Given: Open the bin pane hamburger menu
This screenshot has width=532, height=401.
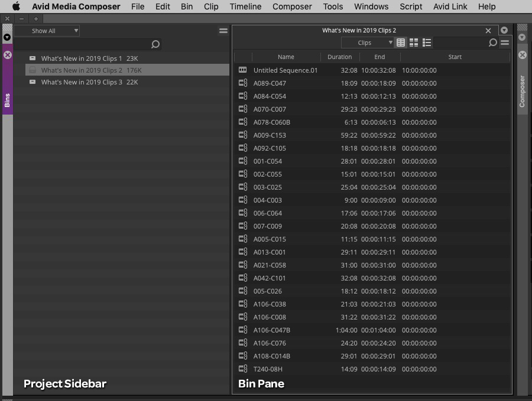Looking at the screenshot, I should [x=505, y=43].
